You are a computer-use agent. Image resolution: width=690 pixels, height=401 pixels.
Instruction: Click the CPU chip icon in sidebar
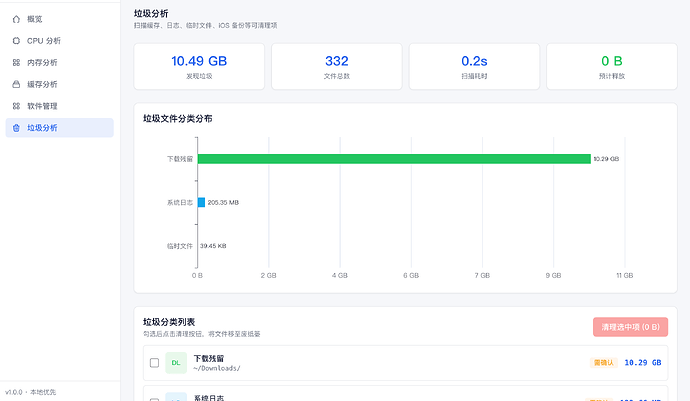point(16,40)
